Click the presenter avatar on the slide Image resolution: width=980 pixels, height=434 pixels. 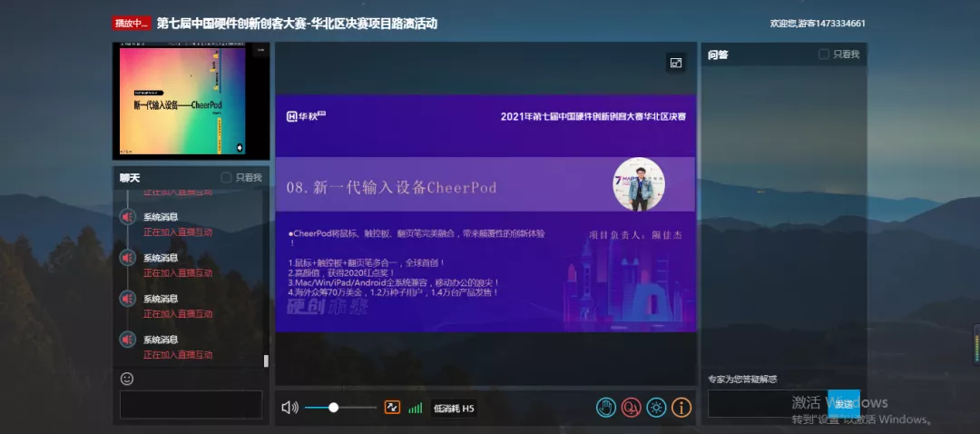[x=639, y=183]
